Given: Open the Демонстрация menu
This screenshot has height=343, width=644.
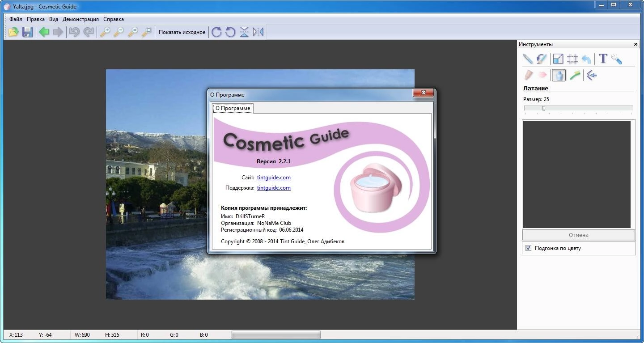Looking at the screenshot, I should pos(80,19).
